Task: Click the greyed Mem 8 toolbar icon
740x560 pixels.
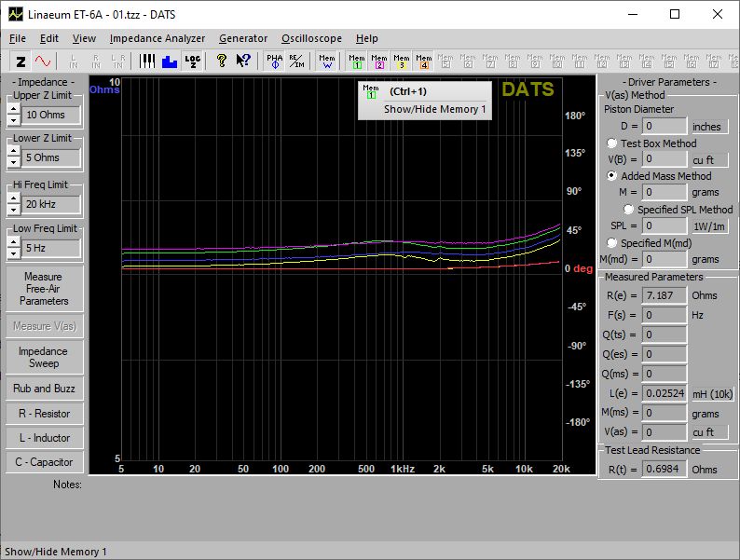Action: (x=512, y=61)
